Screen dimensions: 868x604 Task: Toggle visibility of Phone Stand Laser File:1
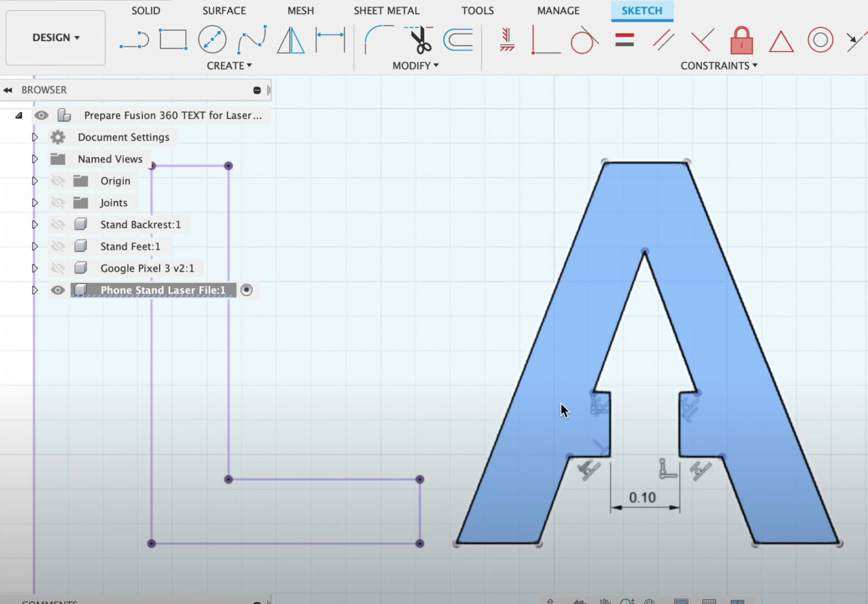pyautogui.click(x=57, y=290)
